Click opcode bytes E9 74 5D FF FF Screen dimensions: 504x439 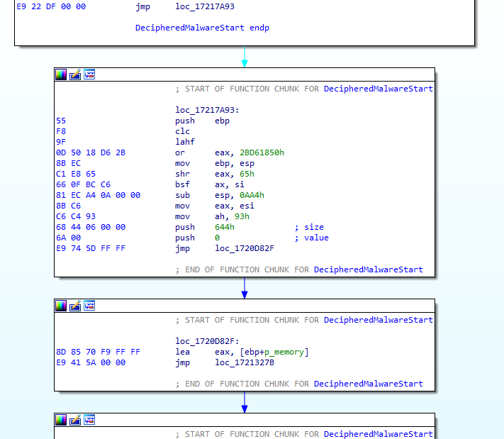91,248
